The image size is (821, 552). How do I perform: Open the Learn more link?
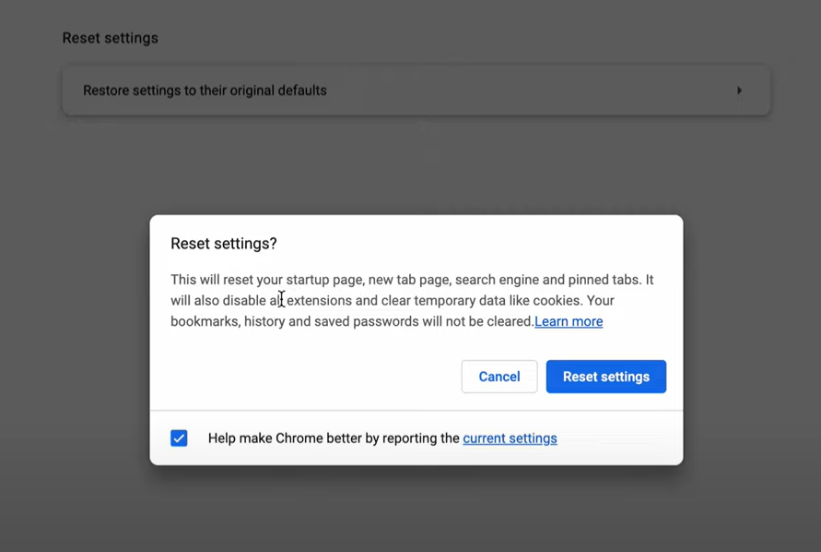coord(569,321)
